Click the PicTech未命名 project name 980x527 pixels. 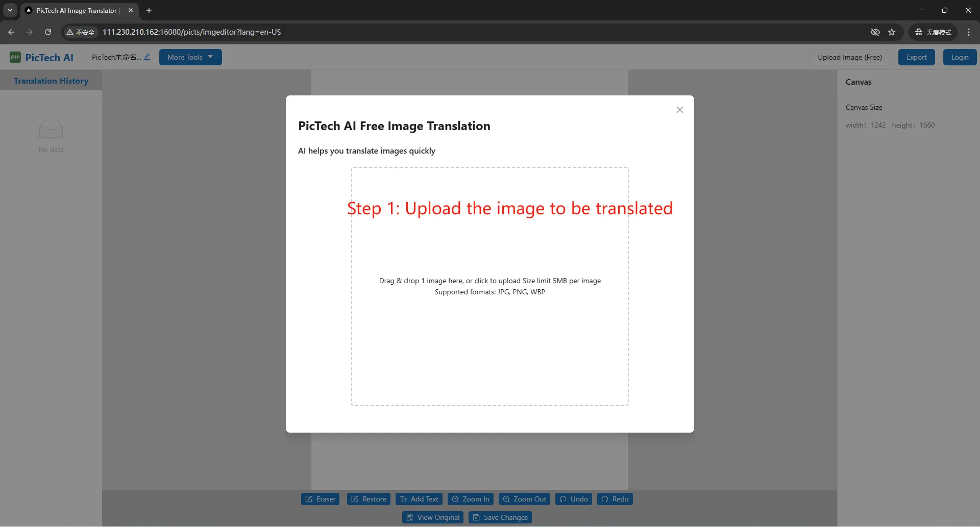(x=116, y=57)
